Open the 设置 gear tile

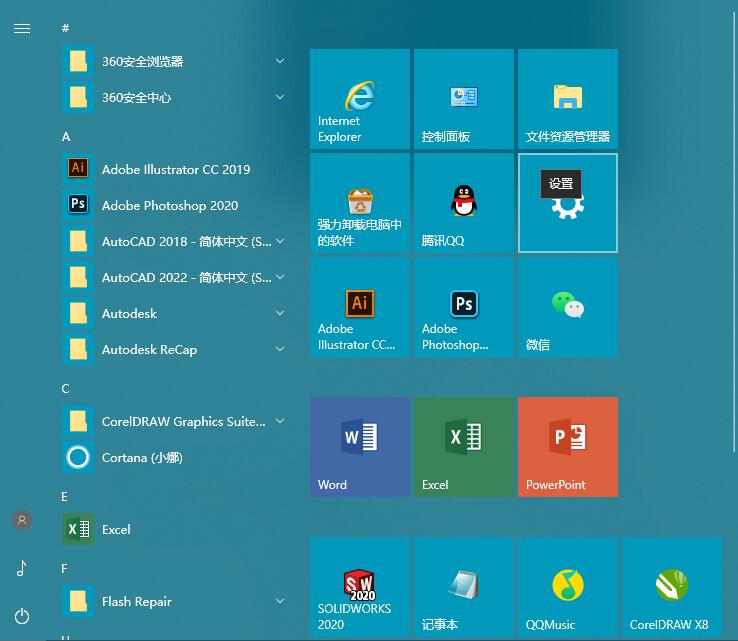tap(568, 203)
